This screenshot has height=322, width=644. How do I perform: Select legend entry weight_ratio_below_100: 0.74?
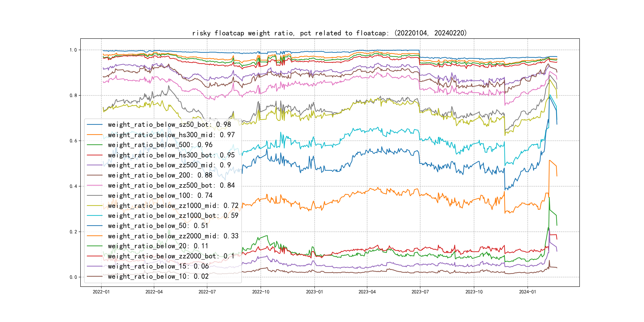[x=160, y=196]
